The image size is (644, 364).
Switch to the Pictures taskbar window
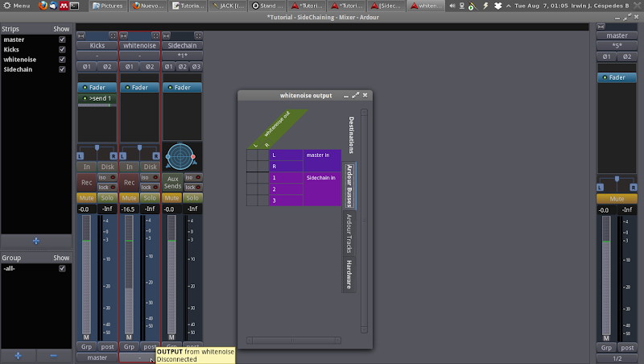(x=108, y=6)
